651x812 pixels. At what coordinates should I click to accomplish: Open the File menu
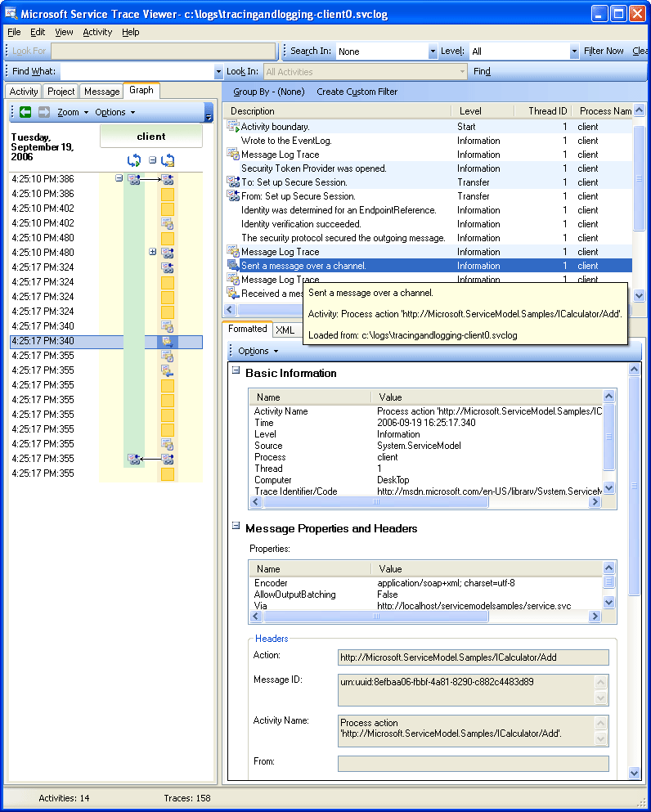(x=14, y=32)
